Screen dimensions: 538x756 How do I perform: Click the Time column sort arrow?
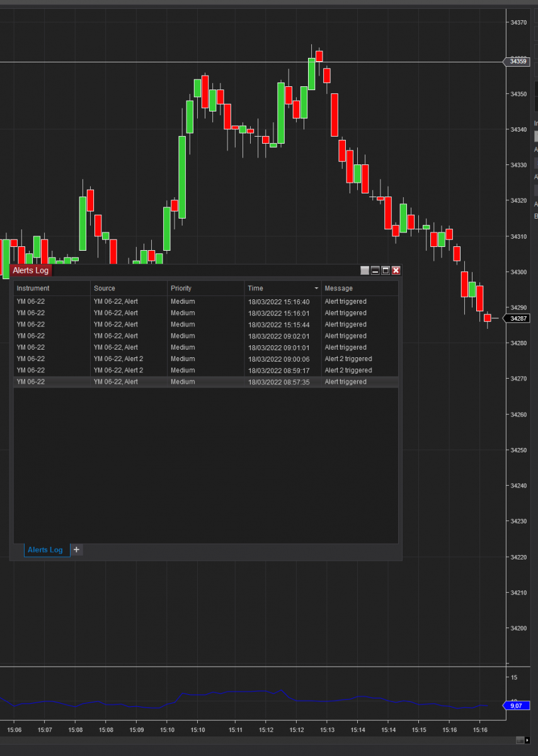pos(316,289)
